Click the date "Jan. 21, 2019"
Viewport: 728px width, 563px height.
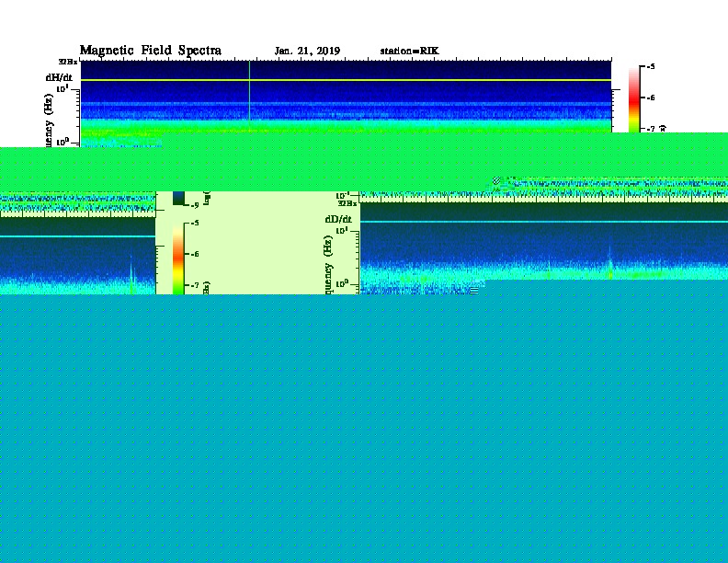pyautogui.click(x=307, y=52)
